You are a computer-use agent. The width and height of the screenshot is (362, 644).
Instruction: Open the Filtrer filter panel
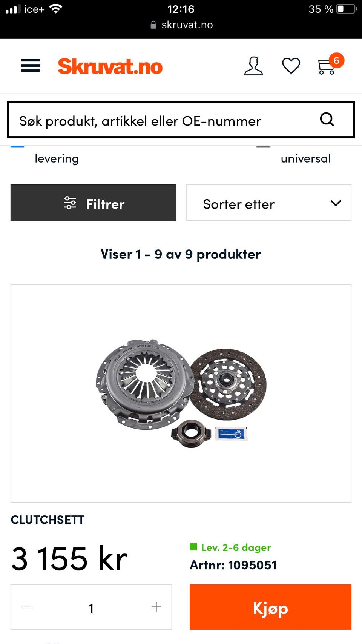[93, 203]
